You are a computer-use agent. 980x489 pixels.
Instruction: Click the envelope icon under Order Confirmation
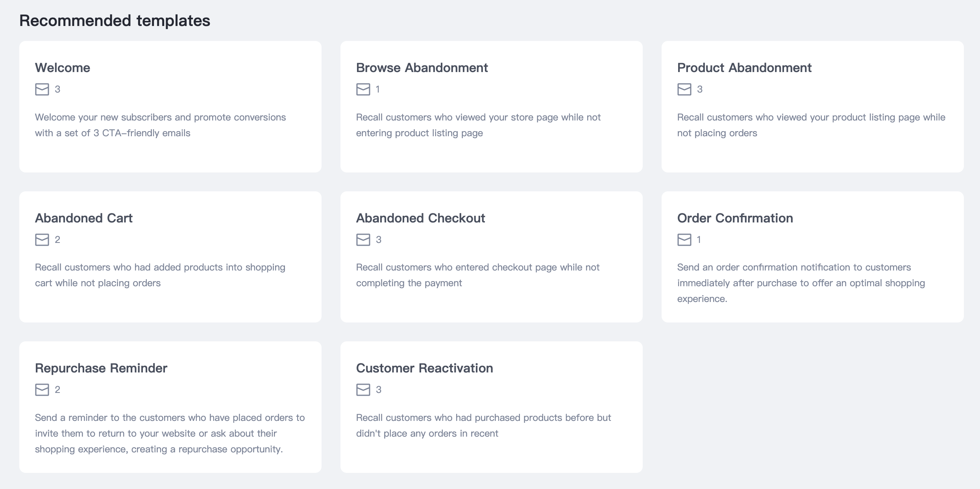tap(684, 240)
